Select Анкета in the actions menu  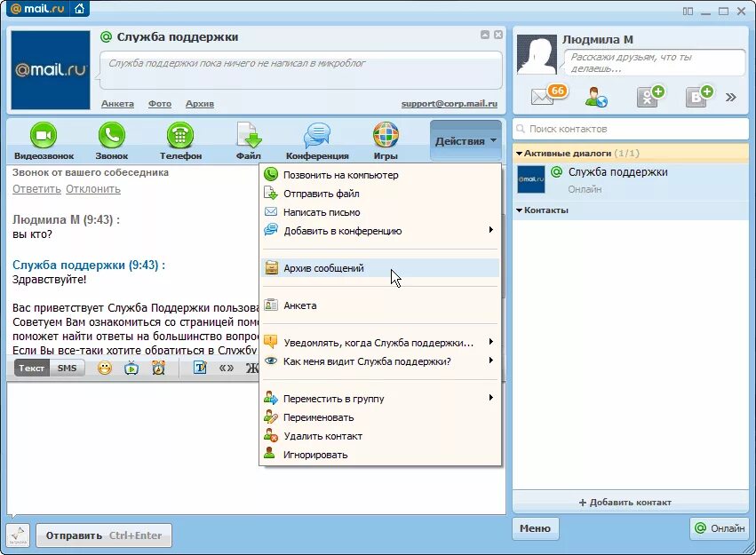click(380, 305)
